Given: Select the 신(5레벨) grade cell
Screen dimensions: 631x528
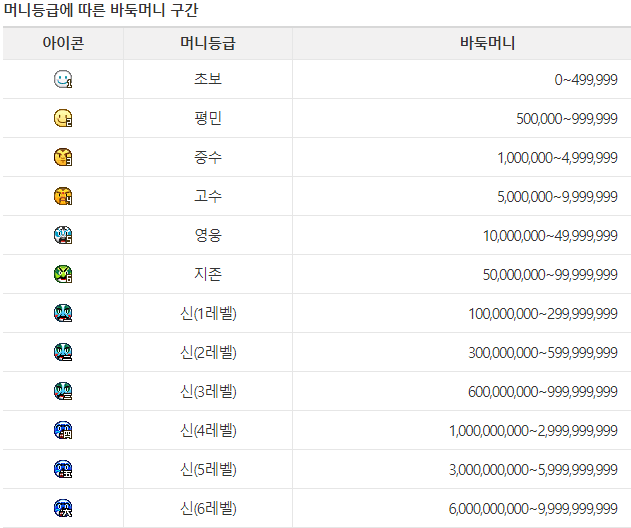Looking at the screenshot, I should click(208, 470).
